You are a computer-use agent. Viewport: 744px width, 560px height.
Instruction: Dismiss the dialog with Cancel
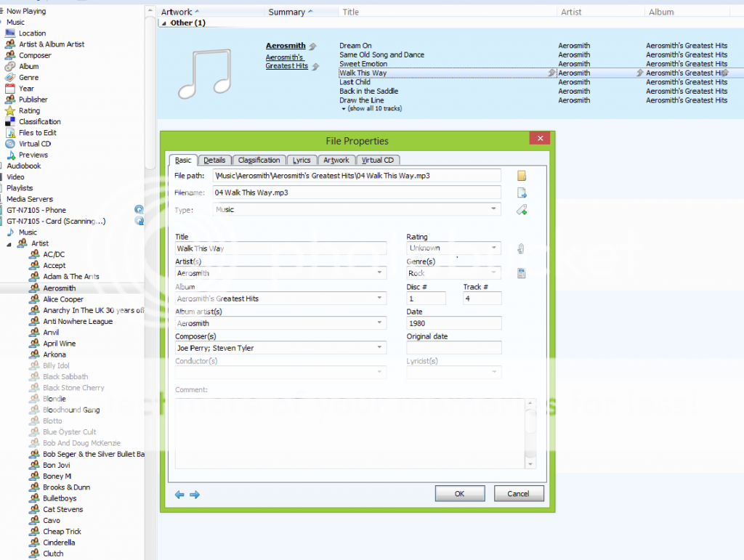click(x=518, y=494)
